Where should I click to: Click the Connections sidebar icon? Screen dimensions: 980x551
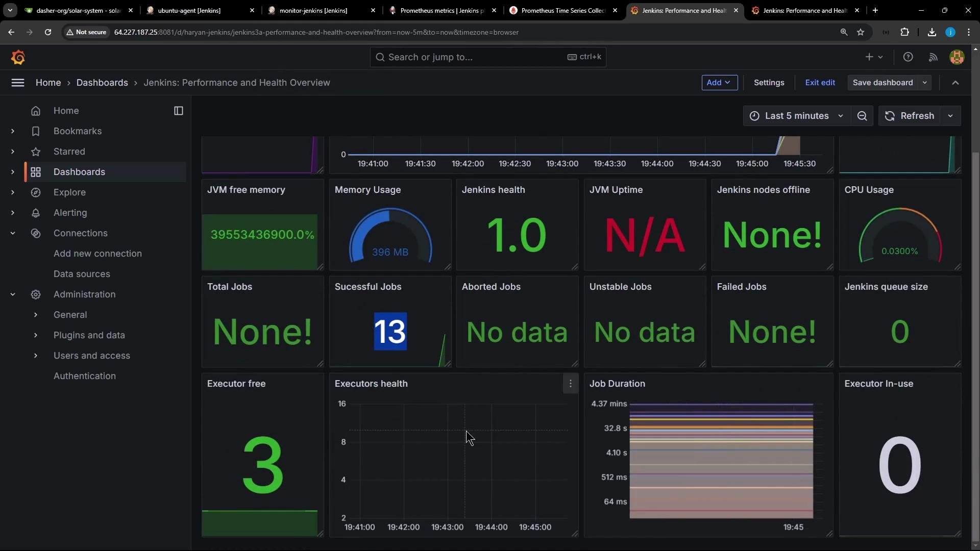pos(36,233)
